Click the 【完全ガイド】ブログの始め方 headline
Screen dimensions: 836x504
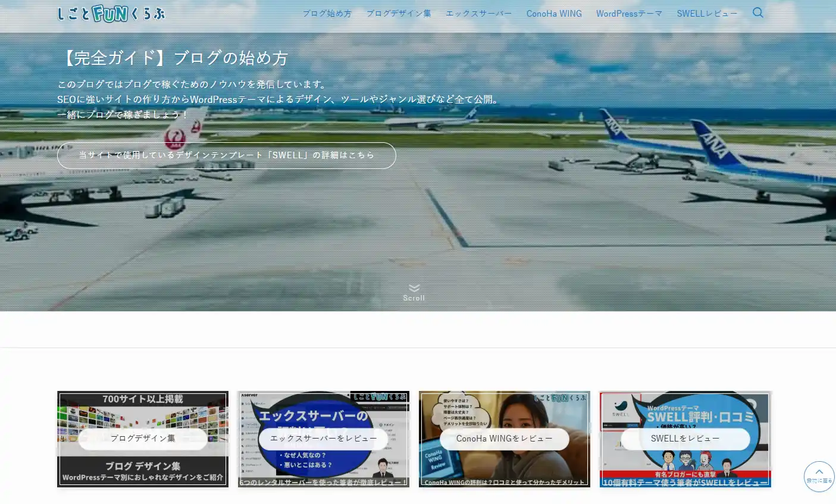pyautogui.click(x=173, y=58)
